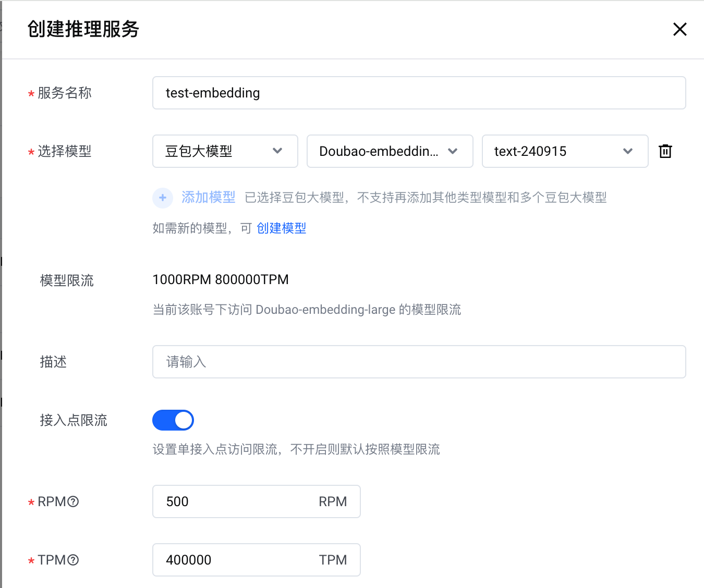Click the TPM input showing 400000
704x588 pixels.
click(257, 560)
